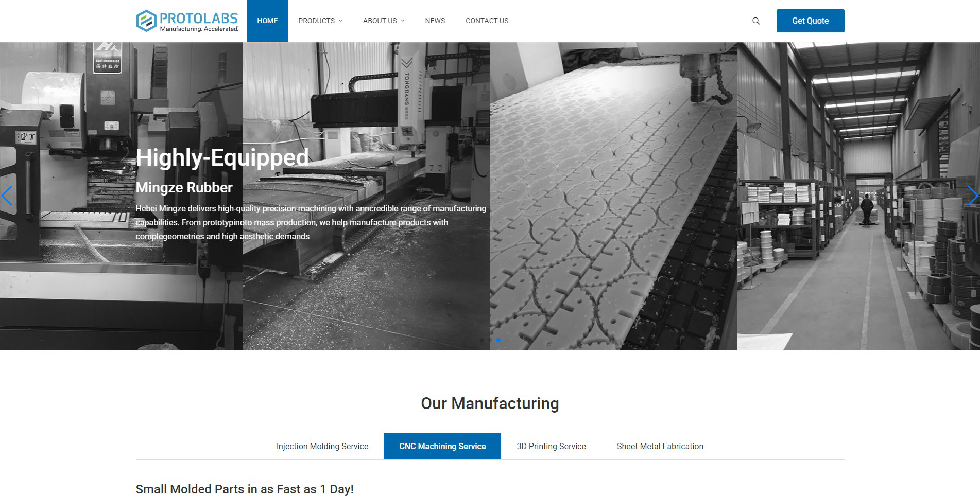The height and width of the screenshot is (497, 980).
Task: Open the Sheet Metal Fabrication tab
Action: (660, 446)
